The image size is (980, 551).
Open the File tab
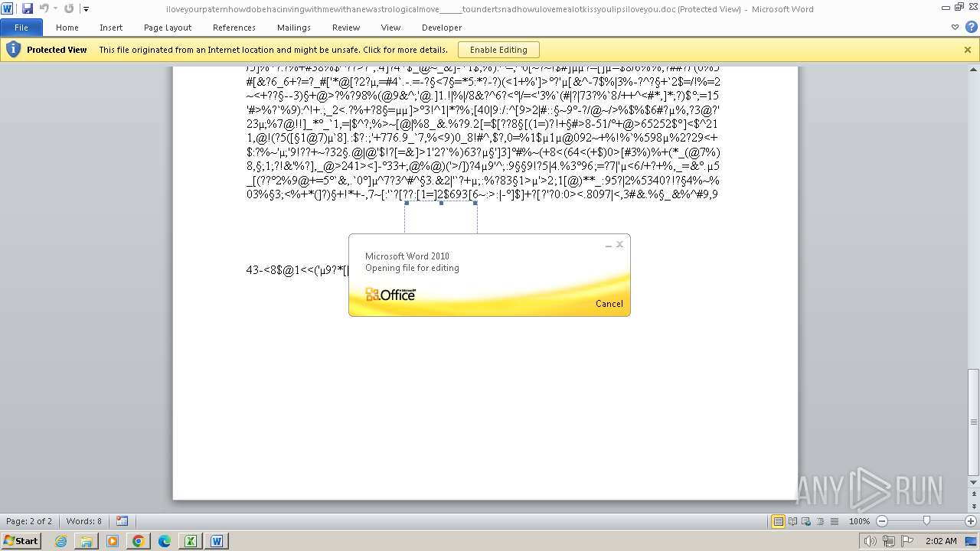click(x=21, y=28)
